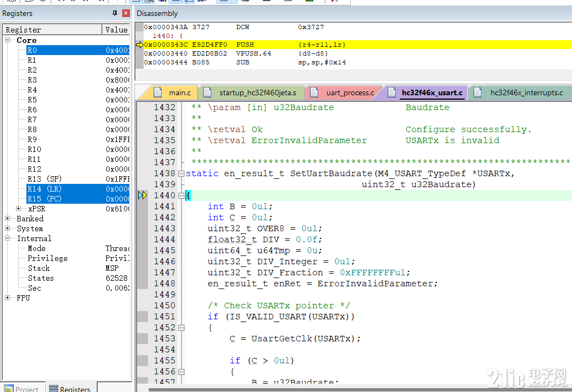This screenshot has width=572, height=392.
Task: Click line number 1446 in the editor
Action: (165, 262)
